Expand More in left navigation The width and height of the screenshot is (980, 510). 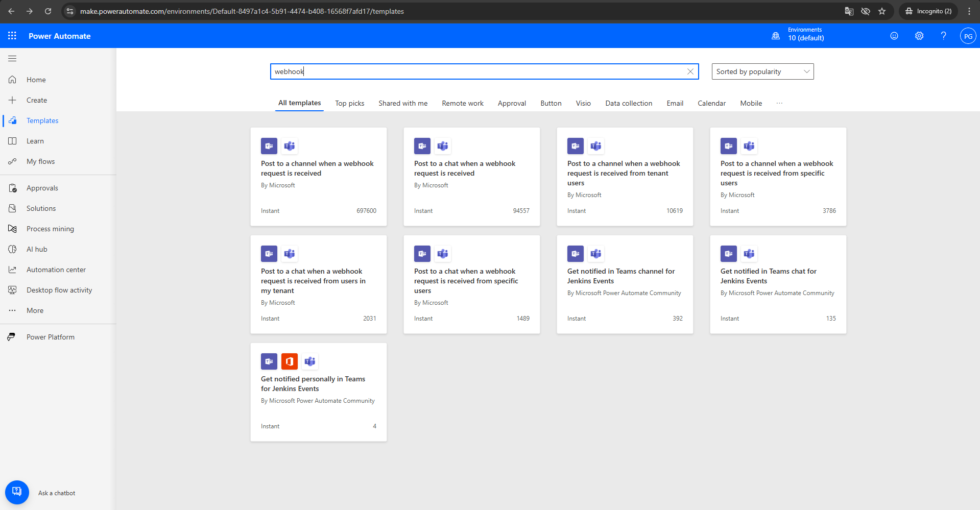pos(35,310)
